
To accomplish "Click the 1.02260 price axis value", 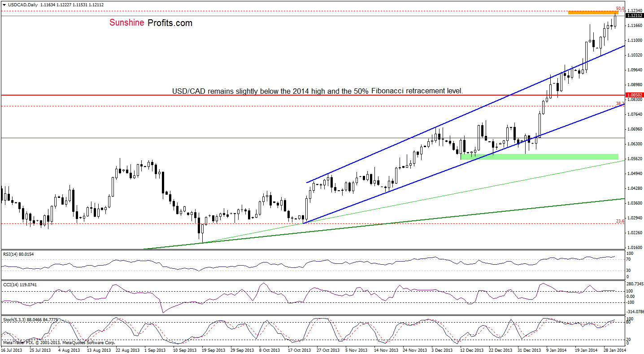I will coord(635,233).
